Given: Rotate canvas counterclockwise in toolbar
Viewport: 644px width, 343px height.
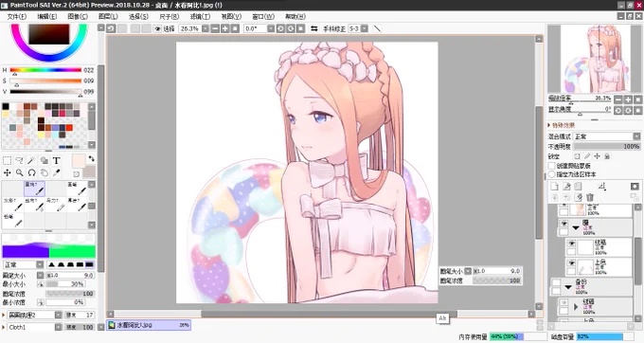Looking at the screenshot, I should coord(281,28).
